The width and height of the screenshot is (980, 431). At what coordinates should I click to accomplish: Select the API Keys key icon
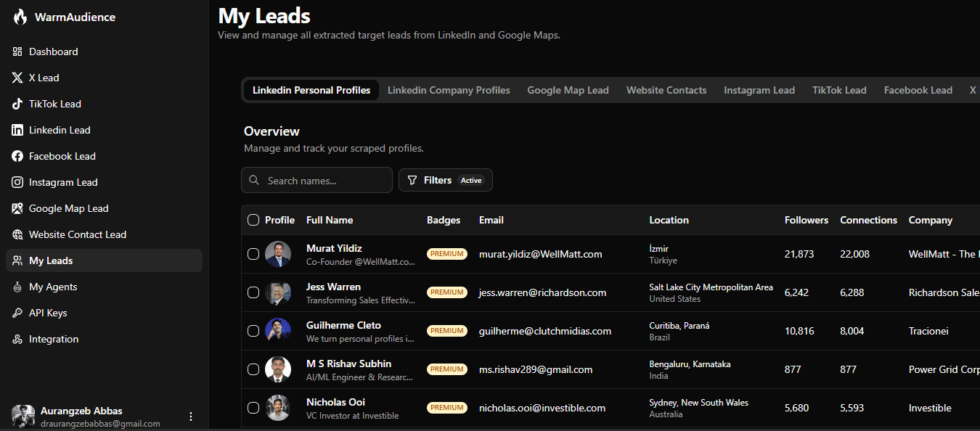pyautogui.click(x=17, y=313)
